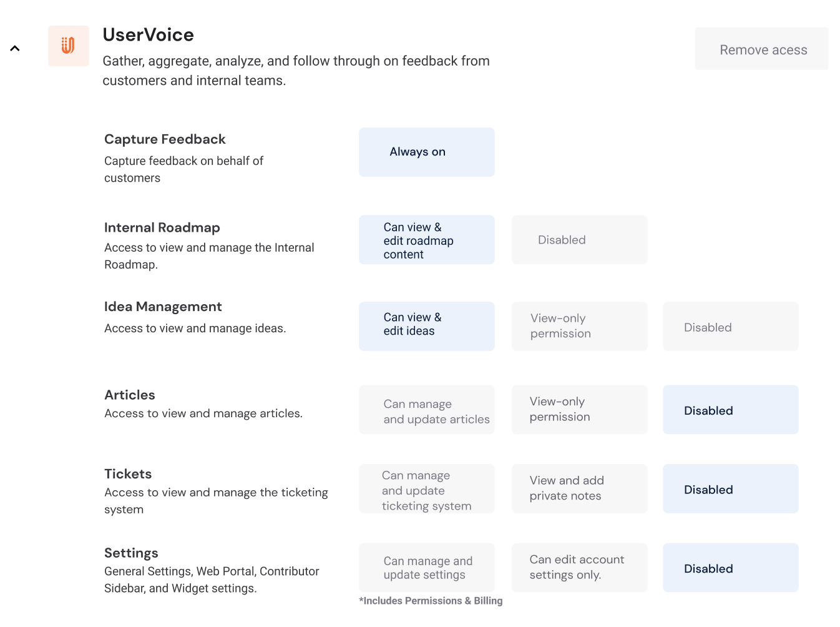
Task: Collapse the UserVoice section chevron
Action: tap(15, 48)
